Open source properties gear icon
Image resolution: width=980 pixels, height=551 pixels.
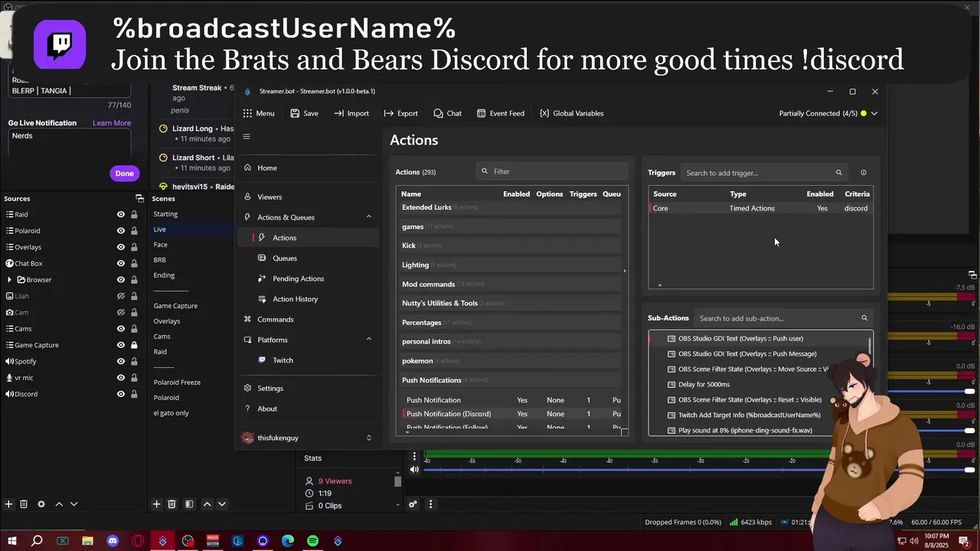point(41,504)
